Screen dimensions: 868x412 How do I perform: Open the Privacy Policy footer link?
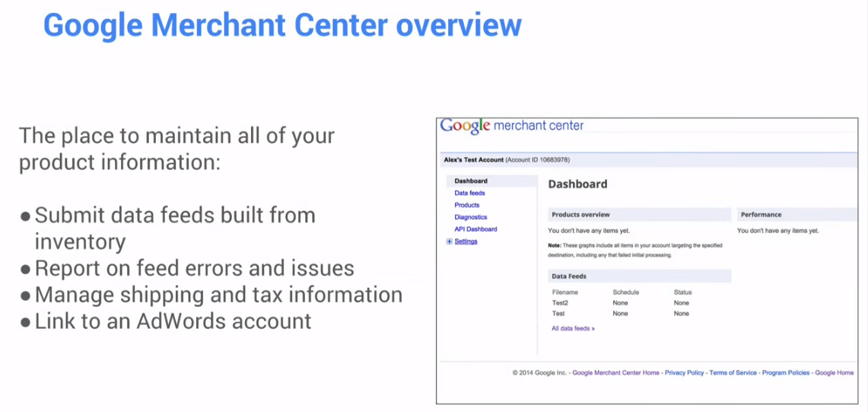click(x=684, y=373)
